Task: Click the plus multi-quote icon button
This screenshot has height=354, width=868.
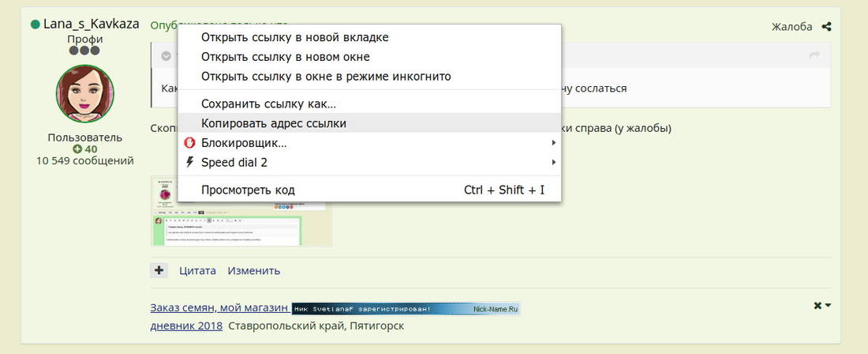Action: (159, 270)
